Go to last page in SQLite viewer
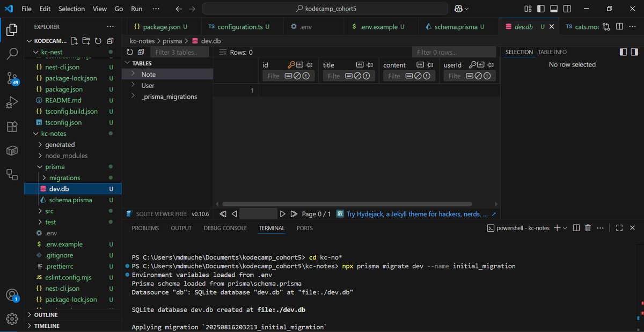 click(294, 214)
